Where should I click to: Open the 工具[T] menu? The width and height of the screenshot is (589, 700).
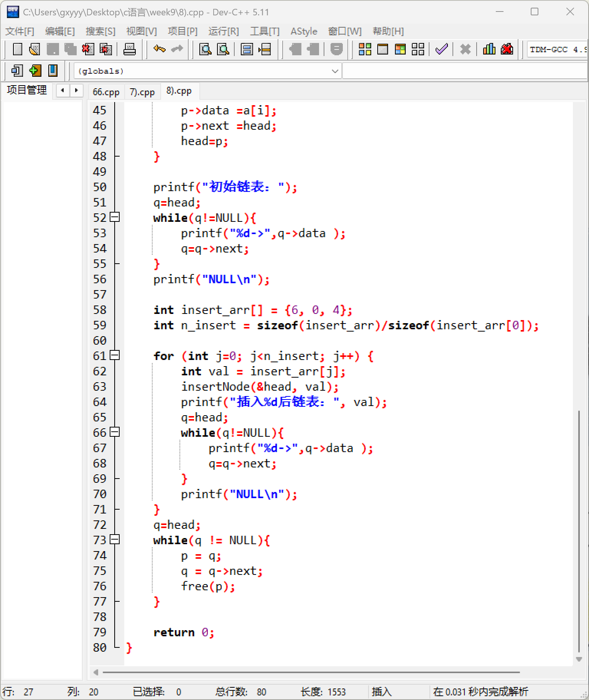pyautogui.click(x=265, y=31)
